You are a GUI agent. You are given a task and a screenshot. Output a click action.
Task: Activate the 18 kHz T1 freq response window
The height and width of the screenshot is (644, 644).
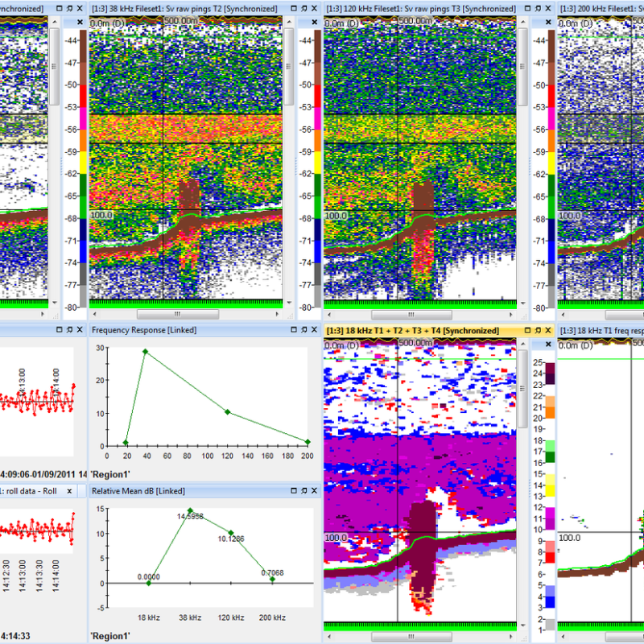tap(600, 330)
